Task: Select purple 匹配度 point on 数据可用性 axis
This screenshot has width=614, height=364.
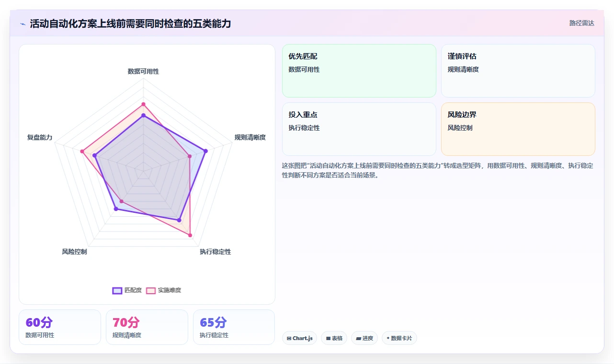Action: [143, 115]
